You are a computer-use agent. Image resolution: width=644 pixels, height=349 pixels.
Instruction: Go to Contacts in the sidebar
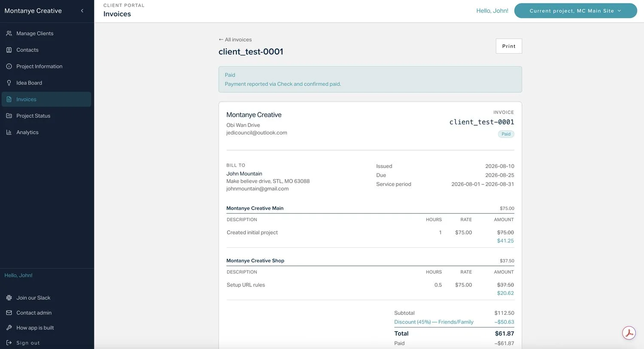[x=46, y=50]
